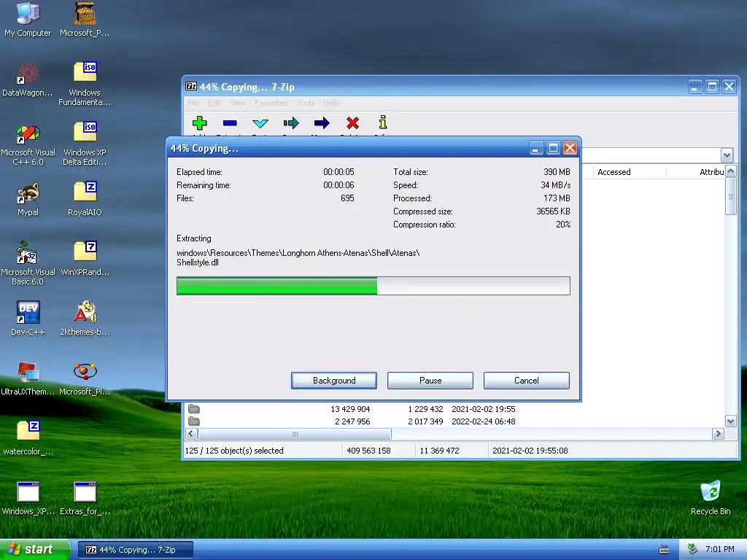
Task: Select Microsoft_Pl... desktop icon
Action: [85, 378]
